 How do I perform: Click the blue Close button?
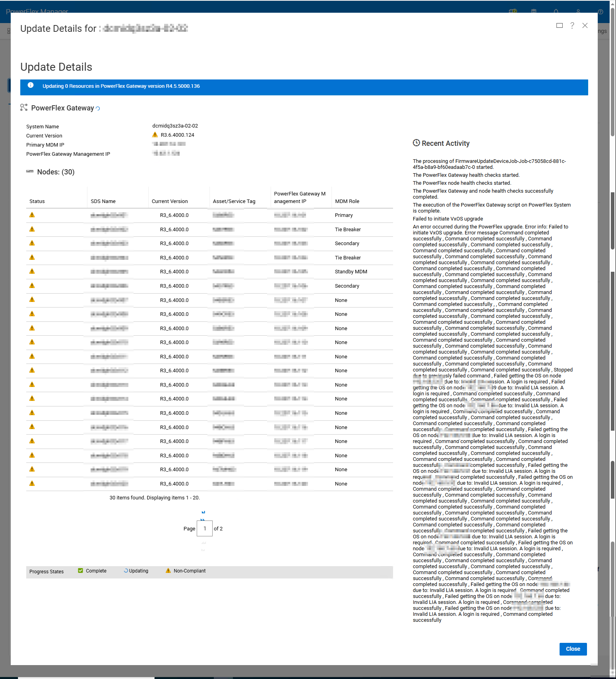click(x=573, y=649)
